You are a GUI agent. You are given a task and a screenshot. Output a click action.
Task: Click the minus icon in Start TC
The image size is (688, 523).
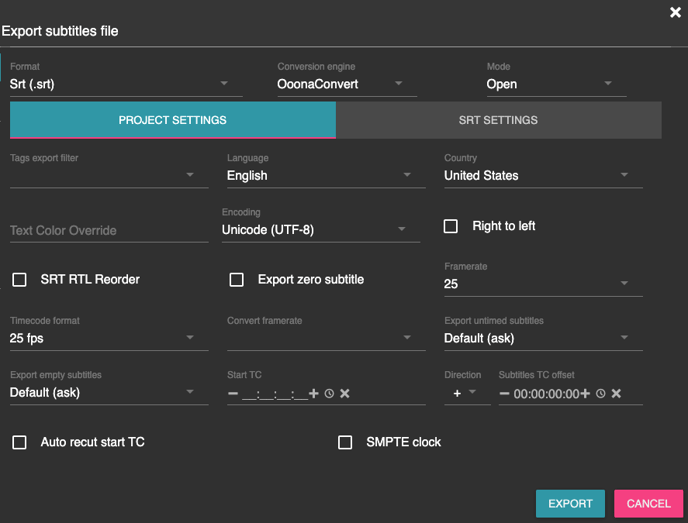coord(233,394)
